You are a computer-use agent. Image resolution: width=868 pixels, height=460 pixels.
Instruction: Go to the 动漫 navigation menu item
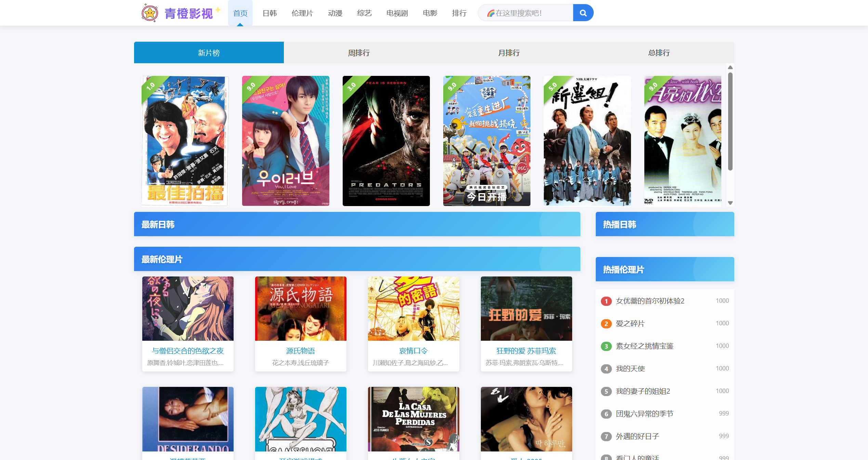click(335, 13)
